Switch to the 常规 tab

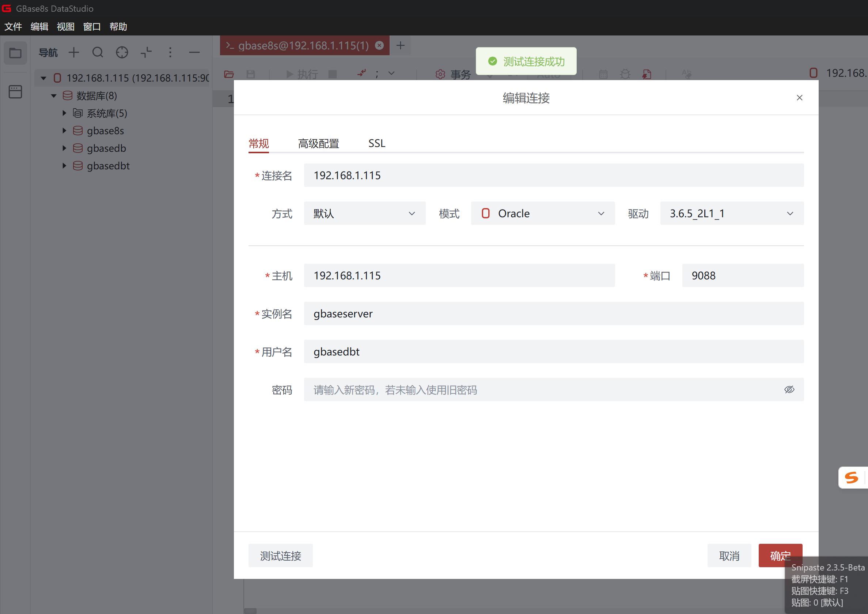click(x=259, y=143)
